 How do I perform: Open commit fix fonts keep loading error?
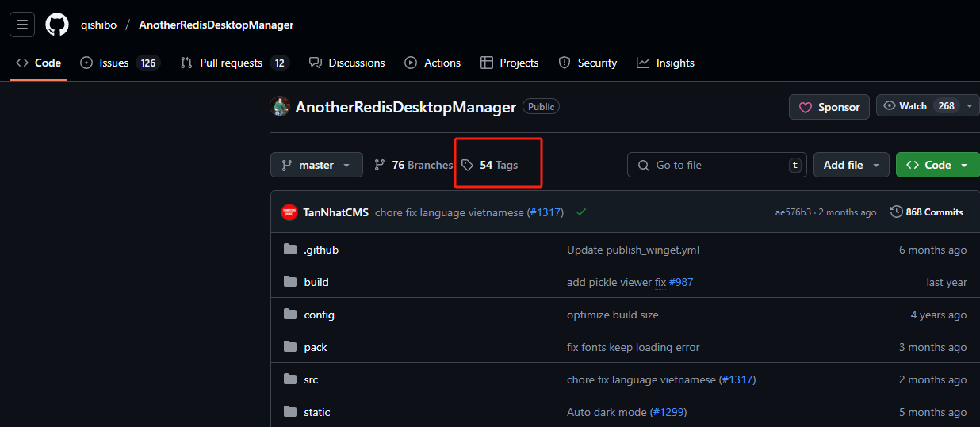pyautogui.click(x=633, y=347)
